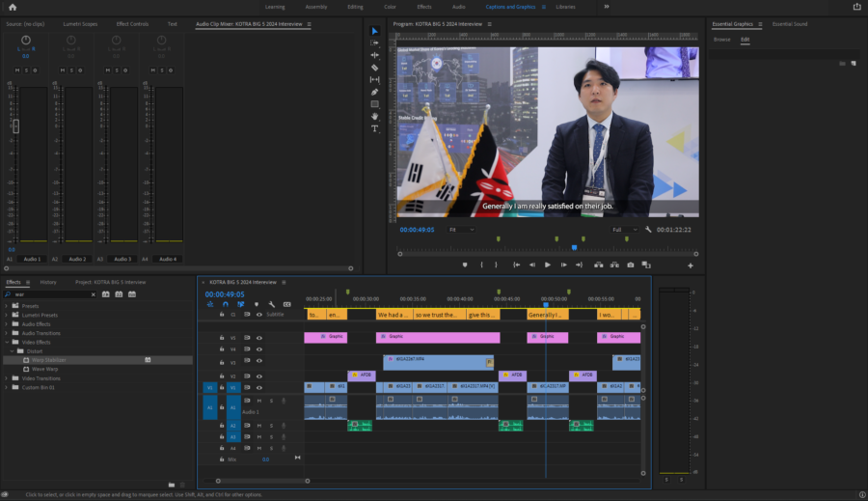868x501 pixels.
Task: Select the Pen tool
Action: pyautogui.click(x=375, y=92)
